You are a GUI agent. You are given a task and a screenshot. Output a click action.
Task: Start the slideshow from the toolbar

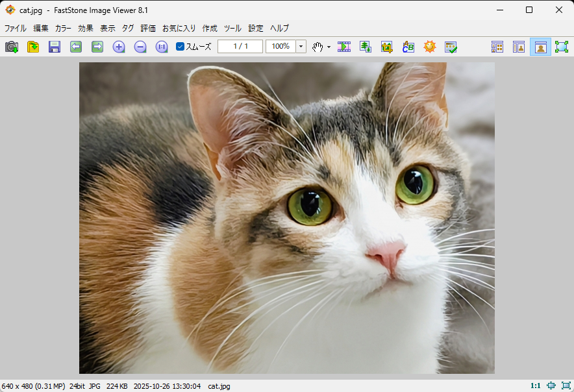pos(344,47)
